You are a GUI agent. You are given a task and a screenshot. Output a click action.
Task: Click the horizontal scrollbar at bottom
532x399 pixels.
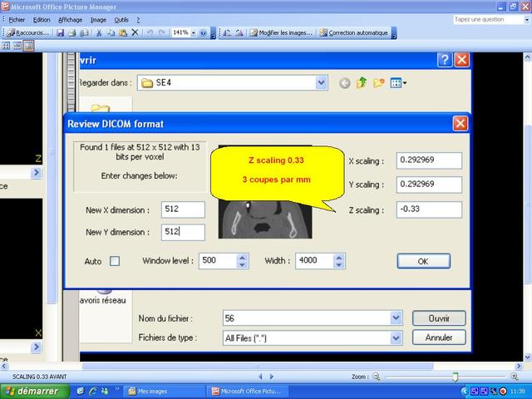coord(258,367)
